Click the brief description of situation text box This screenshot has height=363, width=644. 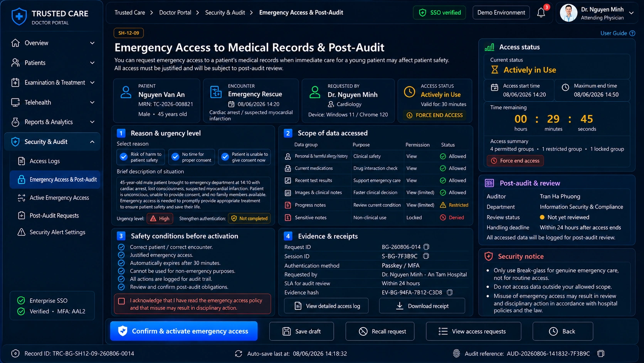193,194
